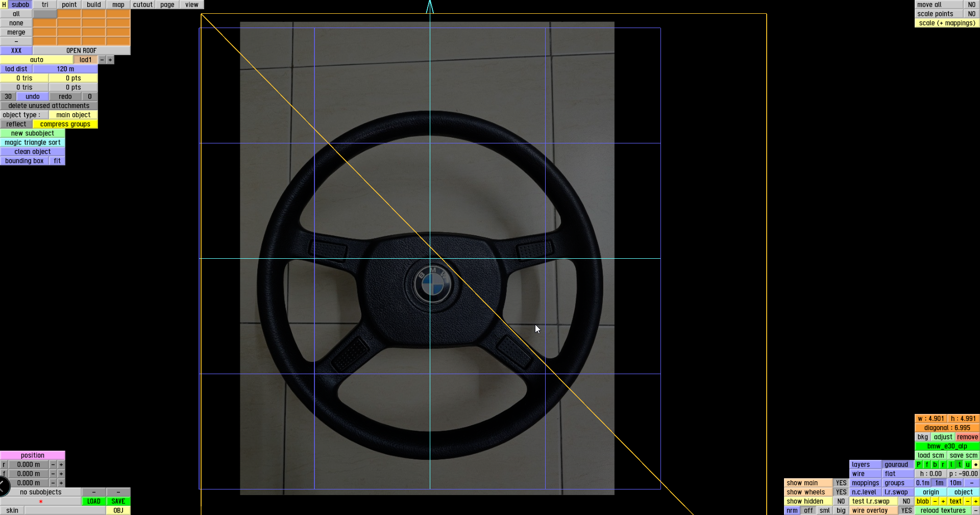Click the 120 m lod distance value

coord(65,69)
